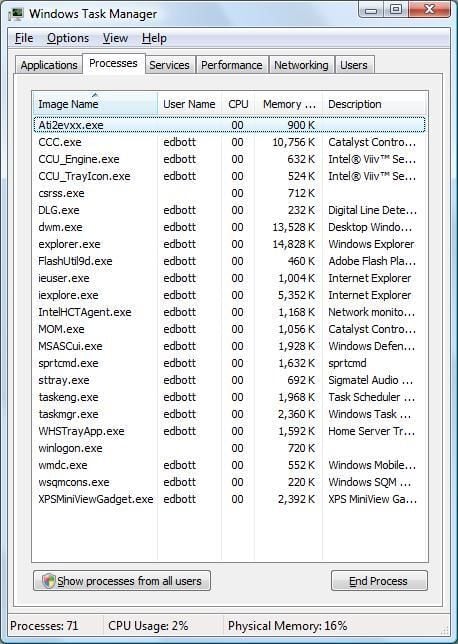
Task: Select the taskmgr.exe process
Action: point(229,414)
